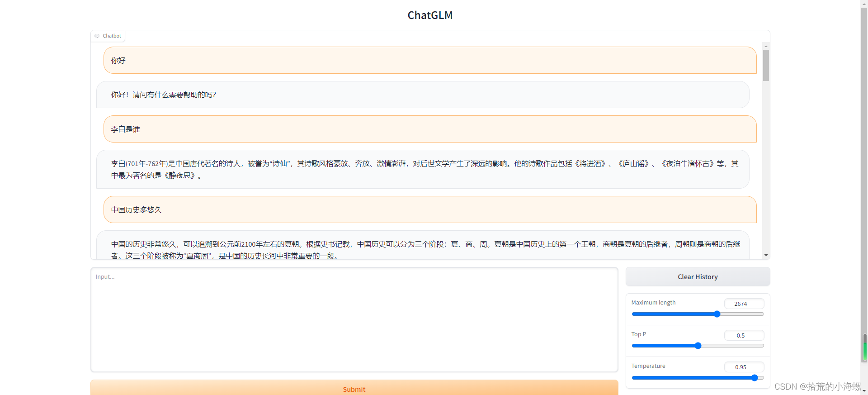
Task: Click the Top P slider handle
Action: pyautogui.click(x=698, y=346)
